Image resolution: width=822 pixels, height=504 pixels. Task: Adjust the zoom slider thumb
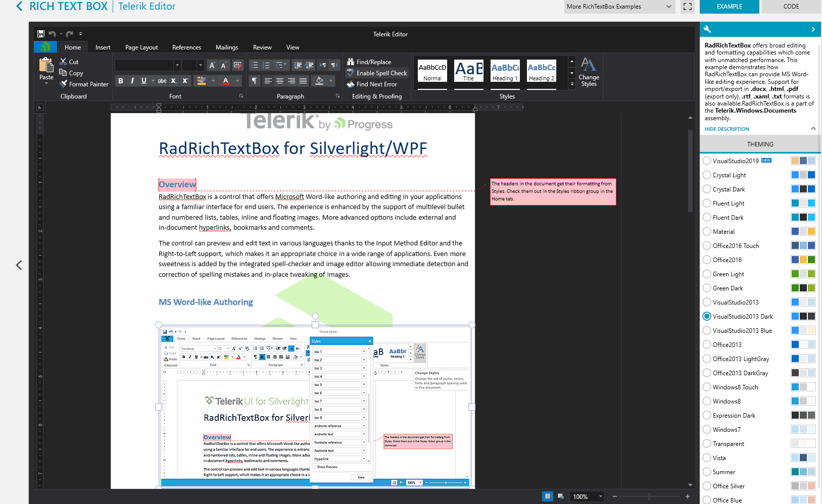tap(649, 496)
